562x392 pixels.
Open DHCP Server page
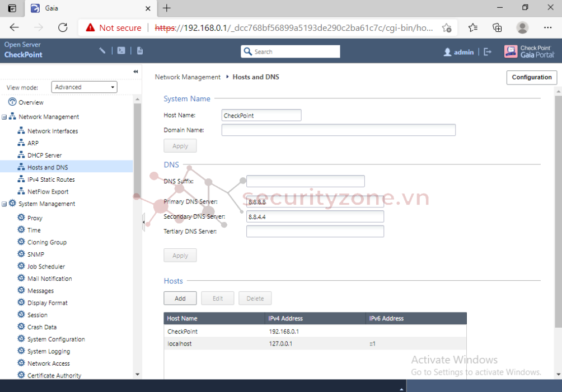pos(44,155)
